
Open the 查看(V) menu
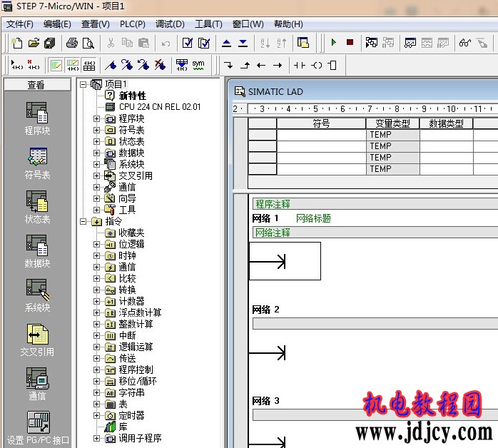[x=96, y=24]
